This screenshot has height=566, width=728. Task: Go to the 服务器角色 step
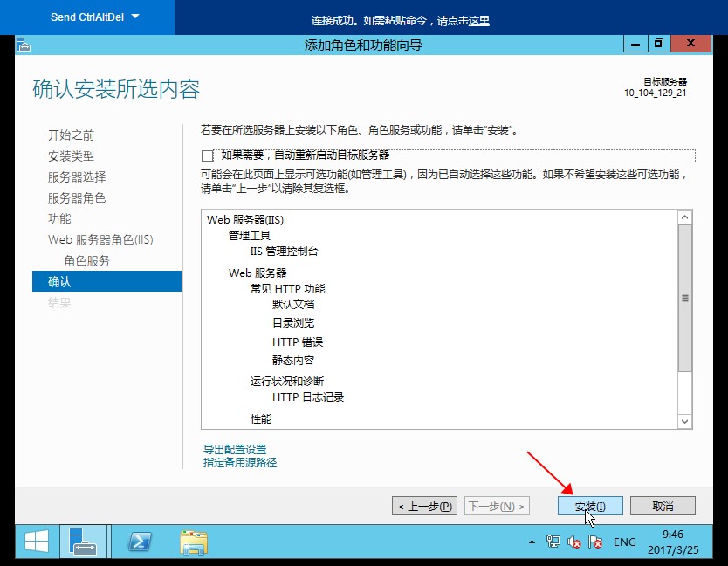pos(77,198)
